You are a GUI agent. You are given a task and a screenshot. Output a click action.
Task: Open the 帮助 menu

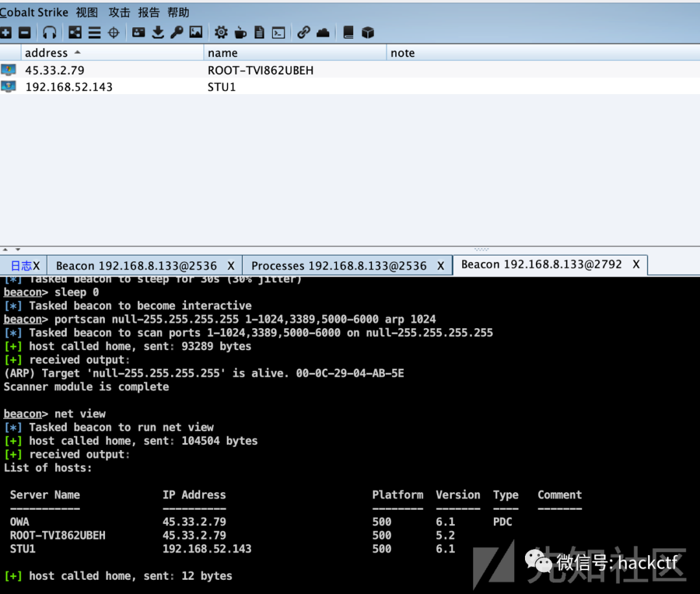(178, 12)
